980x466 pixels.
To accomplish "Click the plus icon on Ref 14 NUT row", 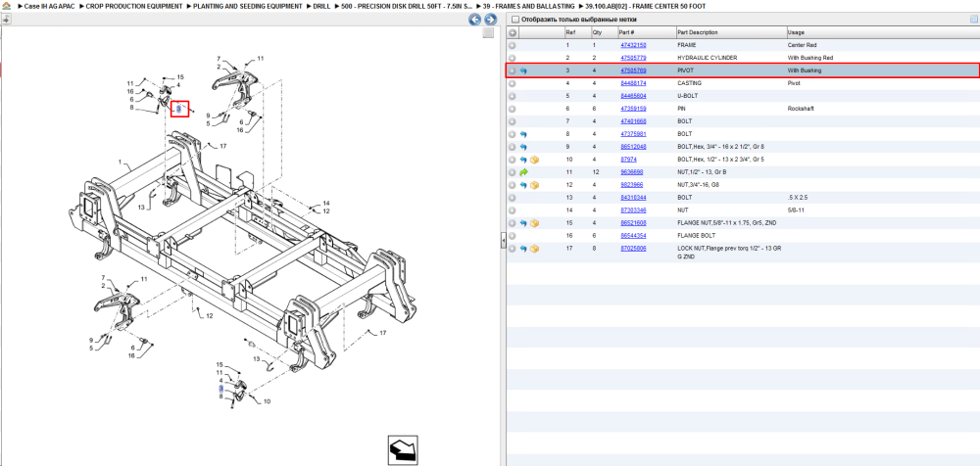I will pos(512,210).
